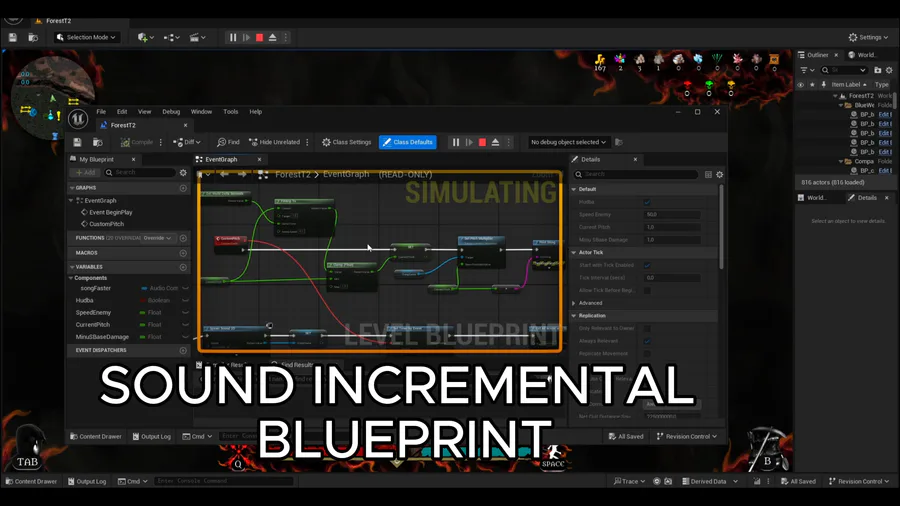The height and width of the screenshot is (506, 900).
Task: Open functions Override dropdown
Action: tap(157, 238)
